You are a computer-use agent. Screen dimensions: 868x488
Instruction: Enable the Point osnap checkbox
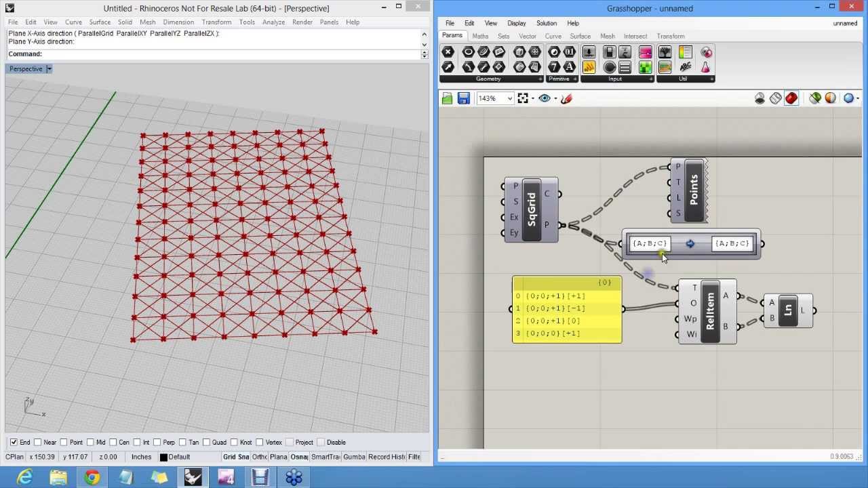(x=65, y=443)
